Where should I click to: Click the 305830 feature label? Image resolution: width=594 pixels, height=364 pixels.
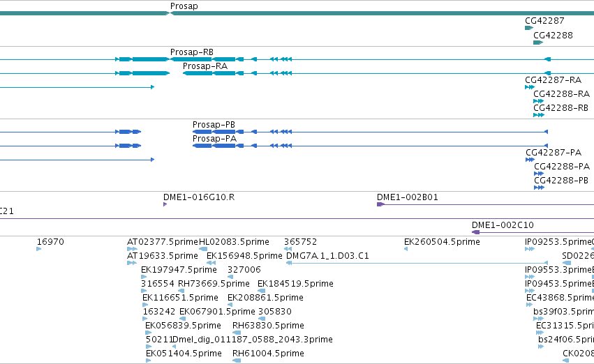click(275, 312)
